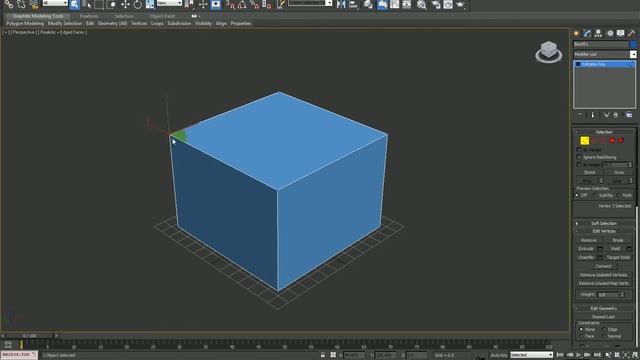Open the Material Editor icon

422,4
